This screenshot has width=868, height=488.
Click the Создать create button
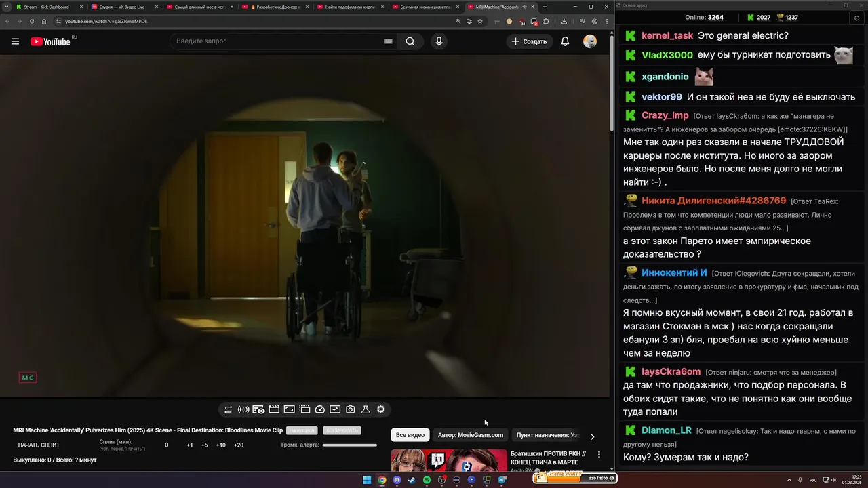coord(530,41)
